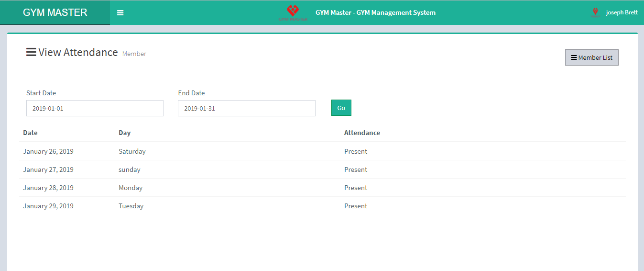Click the Date column header
The width and height of the screenshot is (644, 271).
30,133
